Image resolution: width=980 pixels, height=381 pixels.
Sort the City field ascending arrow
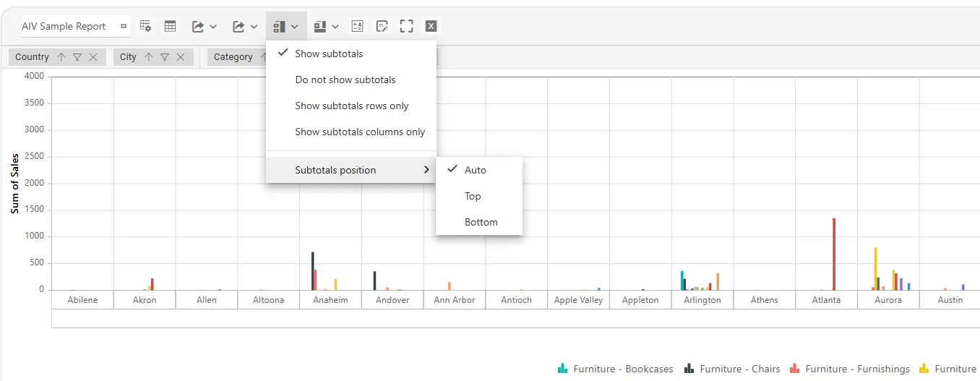[x=149, y=57]
